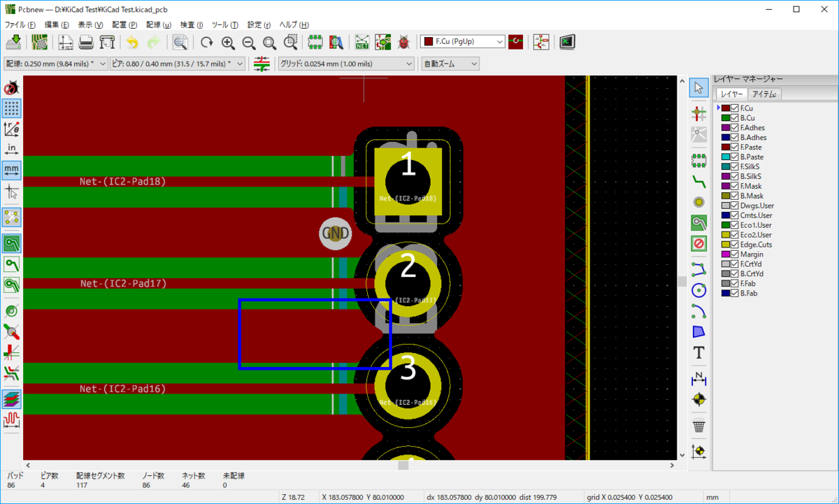Open the scripting console icon

(x=567, y=42)
